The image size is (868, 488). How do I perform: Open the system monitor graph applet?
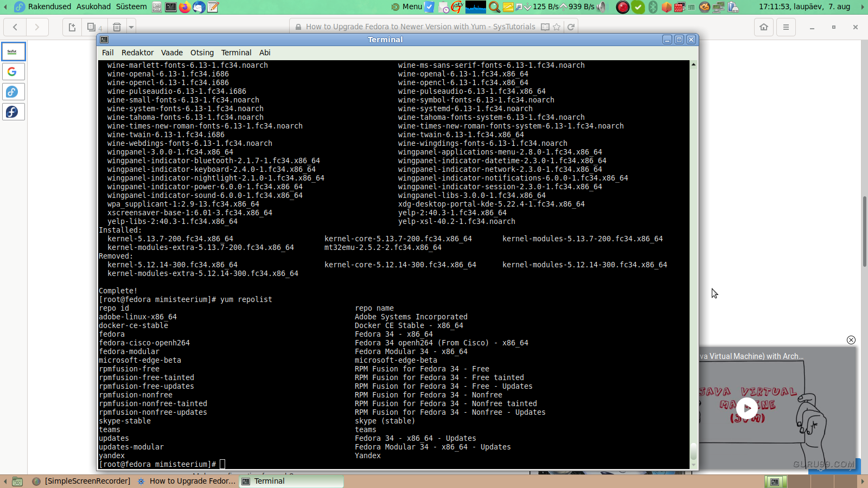(x=476, y=7)
